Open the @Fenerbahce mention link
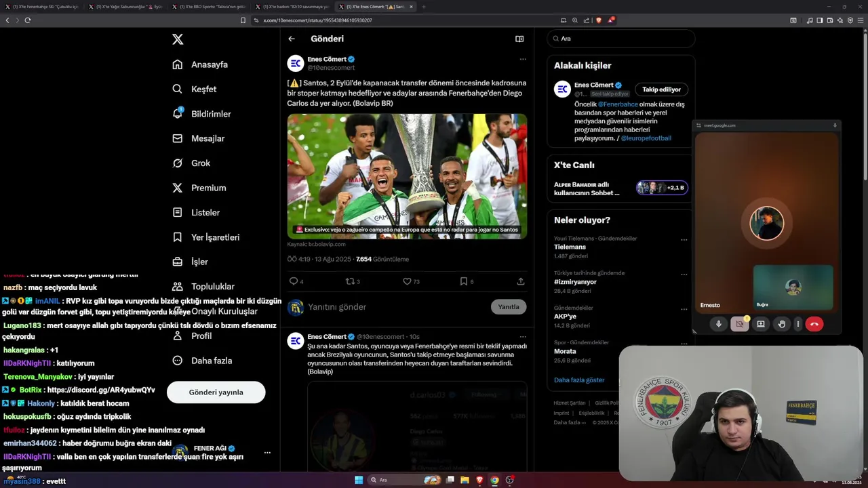The height and width of the screenshot is (488, 868). [x=618, y=104]
